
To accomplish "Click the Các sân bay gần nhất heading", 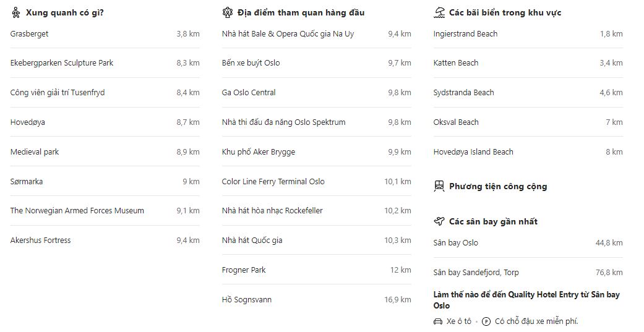I will point(493,221).
